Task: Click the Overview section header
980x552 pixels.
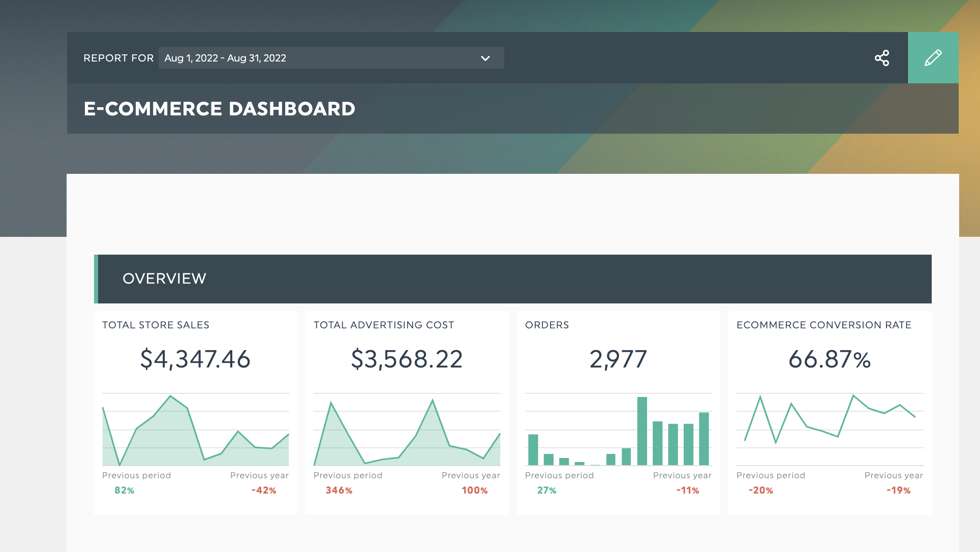Action: click(x=164, y=279)
